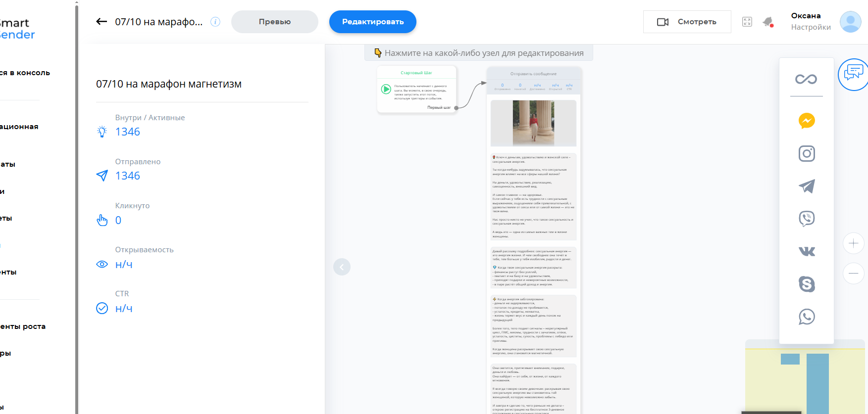Screen dimensions: 868x414
Task: Open the Превью preview button
Action: point(275,22)
